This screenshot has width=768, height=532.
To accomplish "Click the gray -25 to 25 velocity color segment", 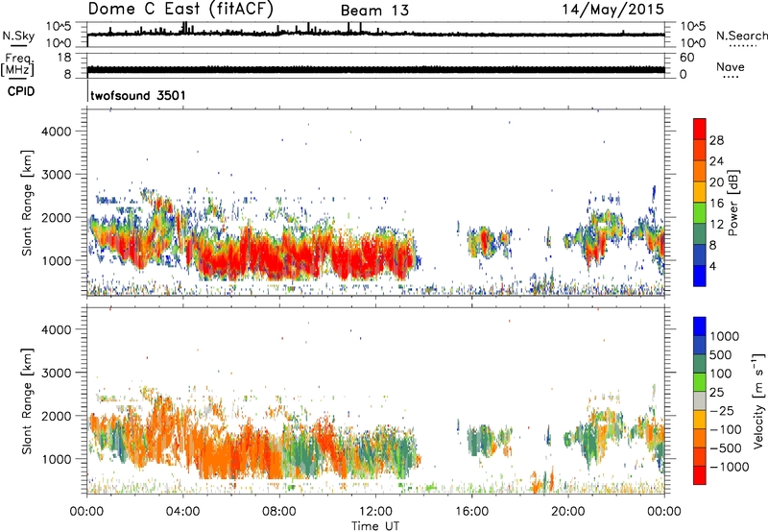I will pyautogui.click(x=700, y=401).
